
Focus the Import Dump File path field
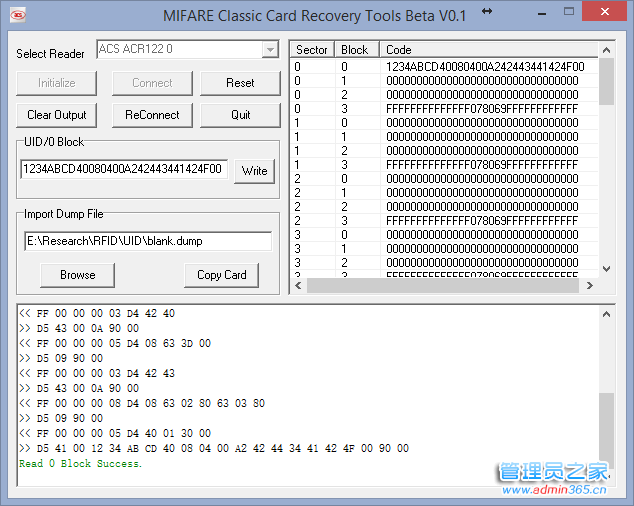(148, 241)
